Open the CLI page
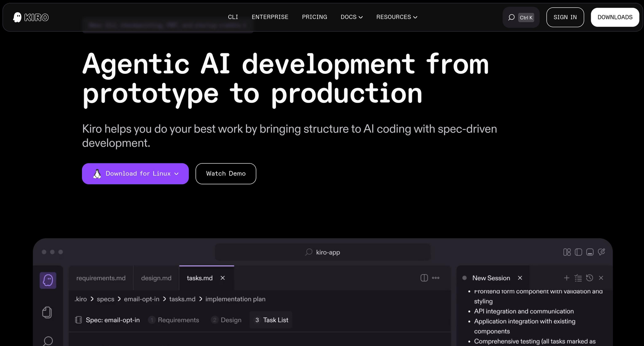 233,17
